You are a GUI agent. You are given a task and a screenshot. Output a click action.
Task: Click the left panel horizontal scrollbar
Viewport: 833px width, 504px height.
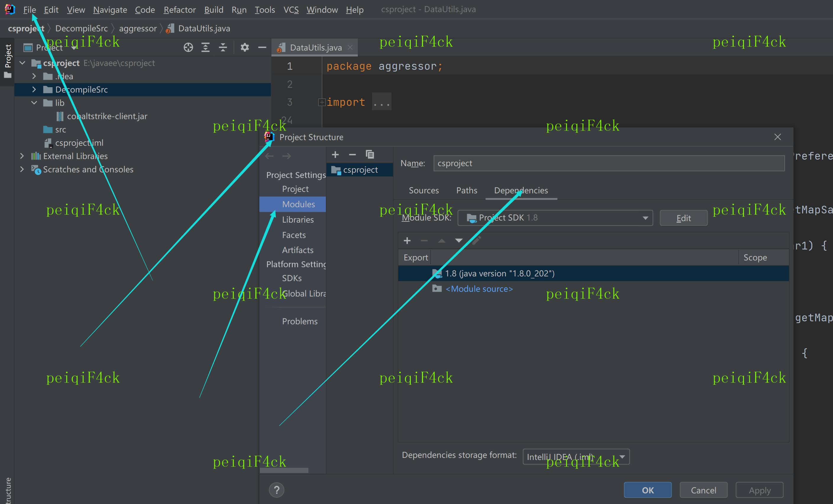(x=284, y=470)
